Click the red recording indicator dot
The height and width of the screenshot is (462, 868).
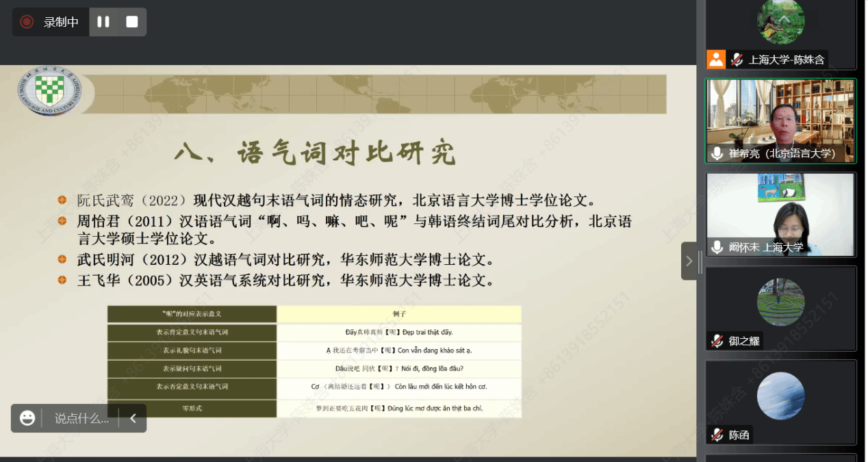[x=27, y=22]
